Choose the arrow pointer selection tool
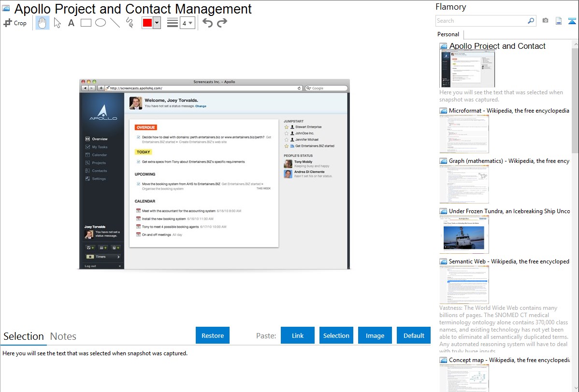Screen dimensions: 579x392 pyautogui.click(x=57, y=23)
